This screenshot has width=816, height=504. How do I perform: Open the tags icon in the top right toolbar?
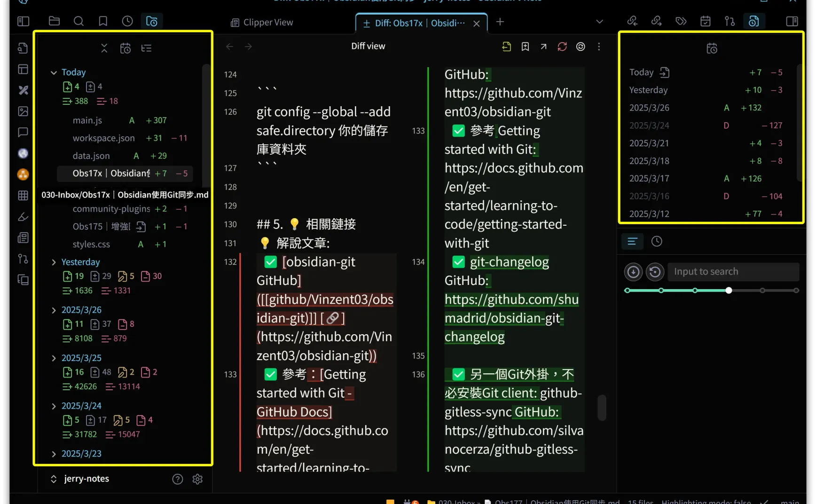(681, 21)
